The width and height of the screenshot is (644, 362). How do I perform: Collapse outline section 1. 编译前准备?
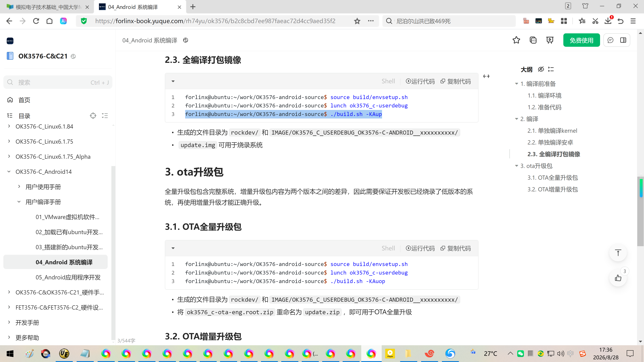(x=517, y=84)
